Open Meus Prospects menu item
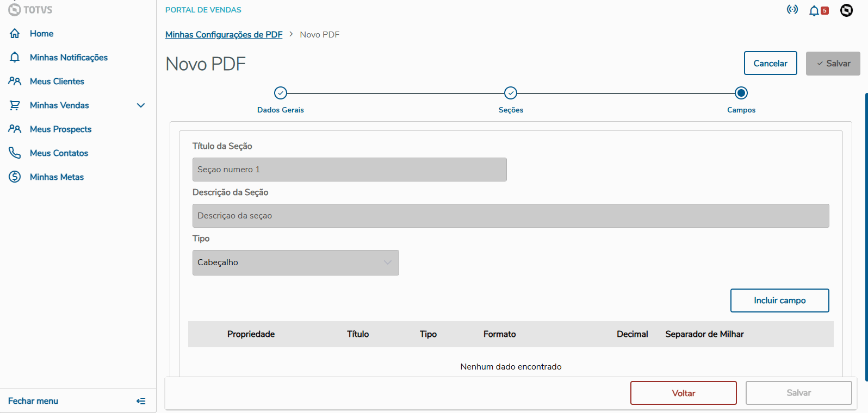The height and width of the screenshot is (413, 868). (60, 129)
